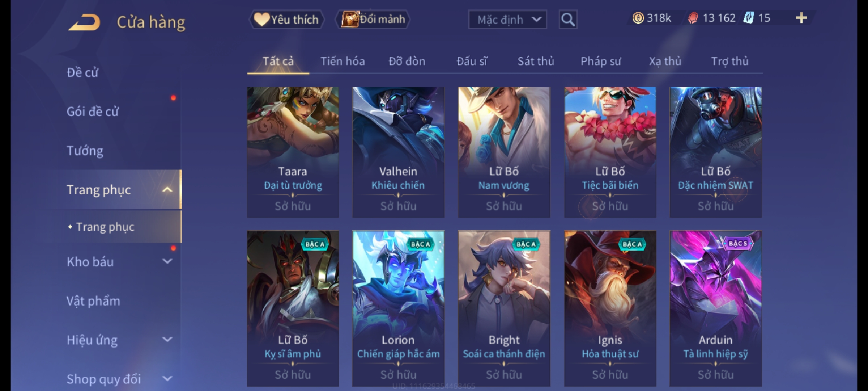
Task: Tap the chest icon in Đổi mảnh
Action: (349, 19)
